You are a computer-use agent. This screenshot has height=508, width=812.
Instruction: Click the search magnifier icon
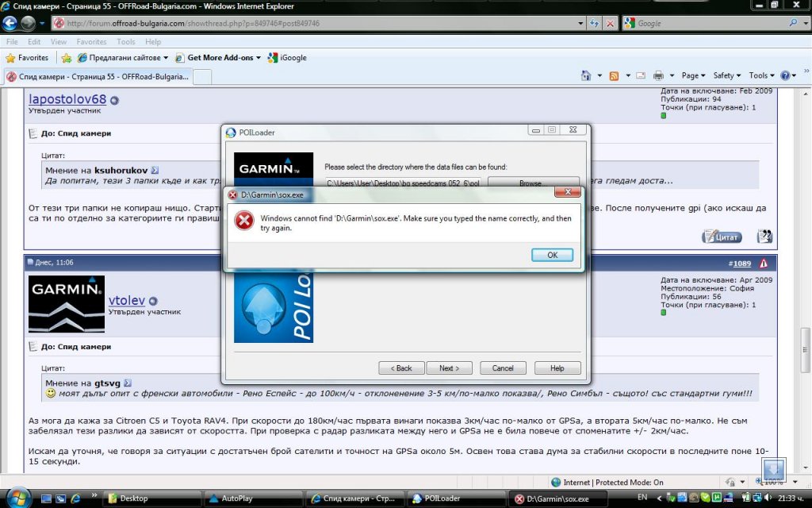coord(793,23)
